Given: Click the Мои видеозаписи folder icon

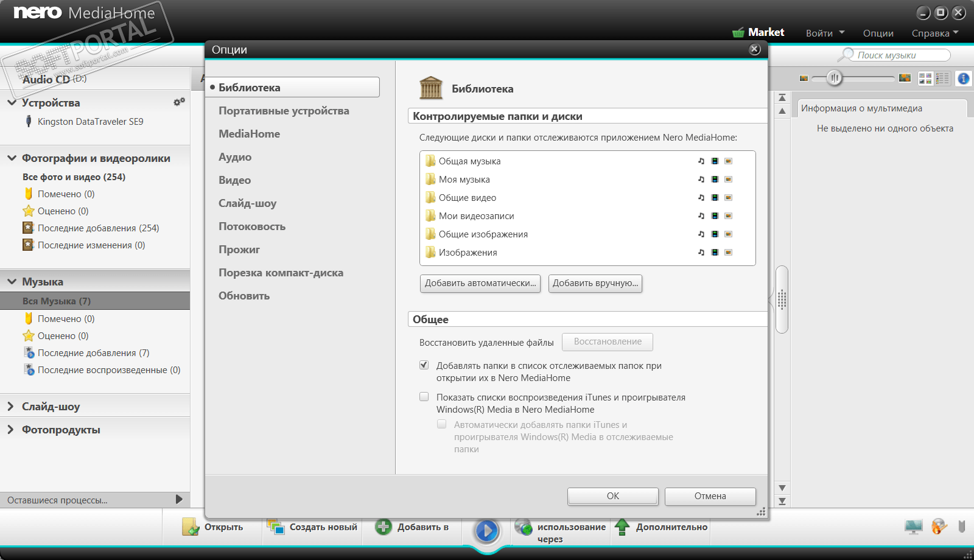Looking at the screenshot, I should 430,215.
